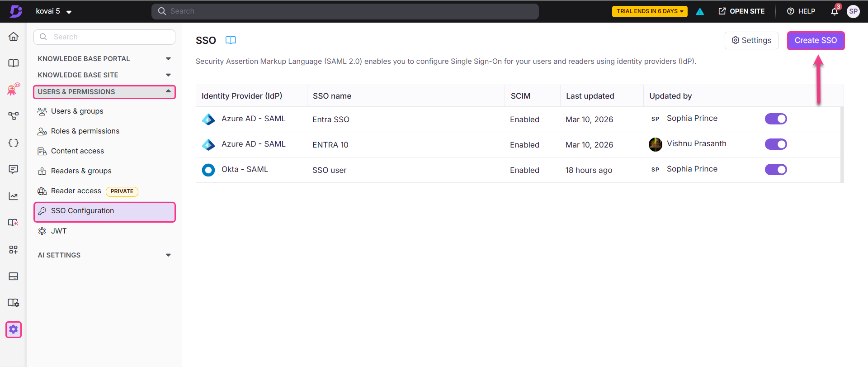This screenshot has height=367, width=868.
Task: Collapse the Users & Permissions section
Action: (104, 92)
